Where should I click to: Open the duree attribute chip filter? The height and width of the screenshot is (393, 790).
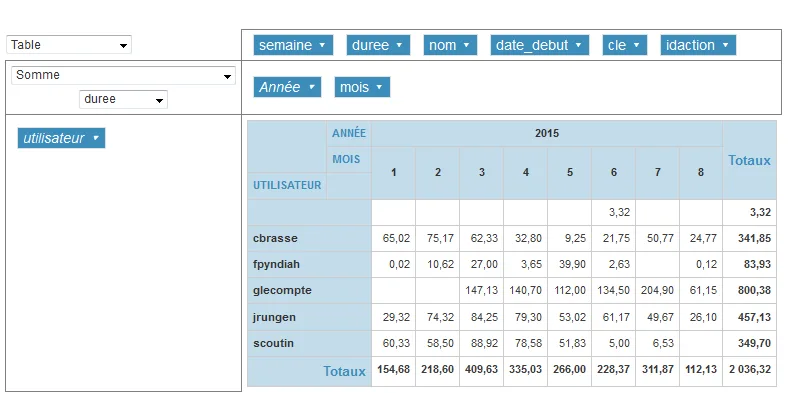click(x=399, y=45)
